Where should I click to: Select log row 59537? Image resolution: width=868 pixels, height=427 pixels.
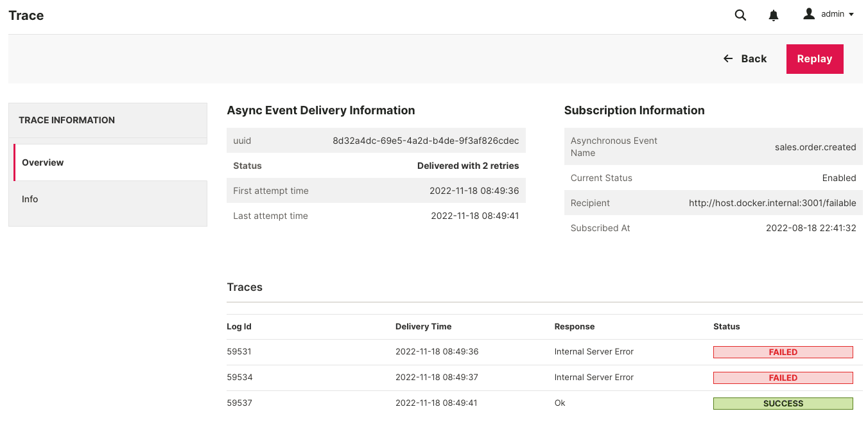(x=544, y=403)
